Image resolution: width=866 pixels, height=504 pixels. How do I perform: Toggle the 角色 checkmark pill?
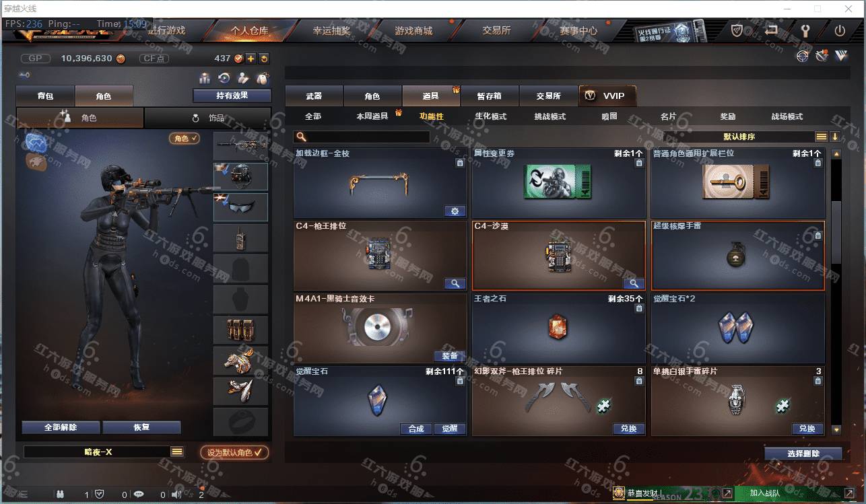[184, 138]
